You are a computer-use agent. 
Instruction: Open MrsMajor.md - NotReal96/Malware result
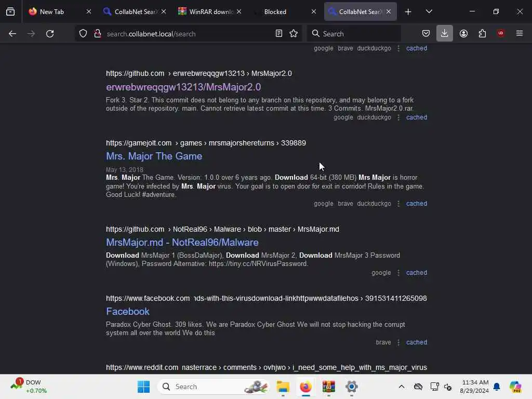[182, 242]
